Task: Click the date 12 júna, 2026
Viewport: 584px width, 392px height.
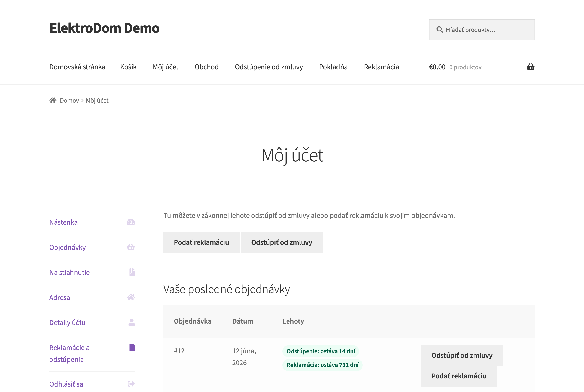Action: [244, 357]
